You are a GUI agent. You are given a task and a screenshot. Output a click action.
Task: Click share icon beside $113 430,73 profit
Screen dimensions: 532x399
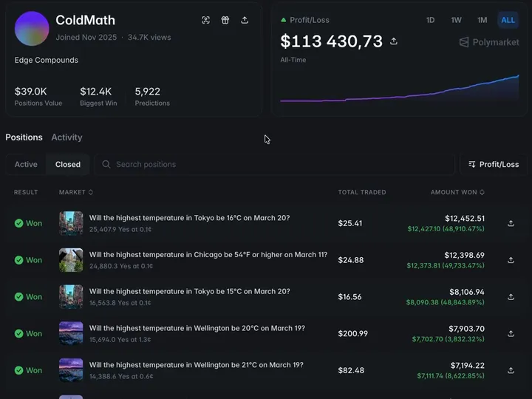(394, 41)
